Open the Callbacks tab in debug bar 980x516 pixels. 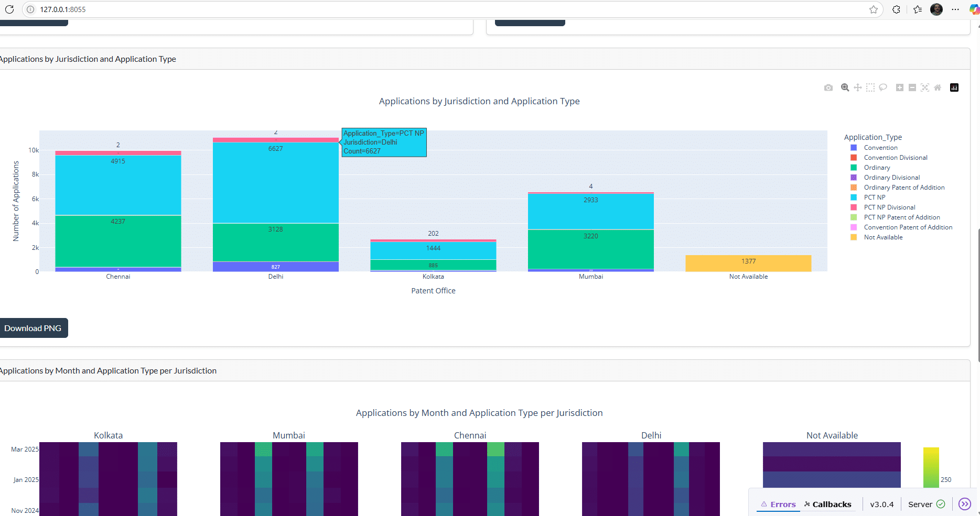point(828,504)
